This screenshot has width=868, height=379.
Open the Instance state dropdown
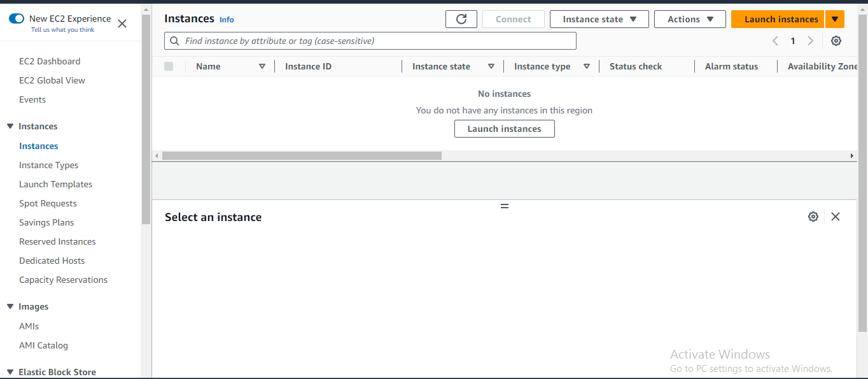599,19
